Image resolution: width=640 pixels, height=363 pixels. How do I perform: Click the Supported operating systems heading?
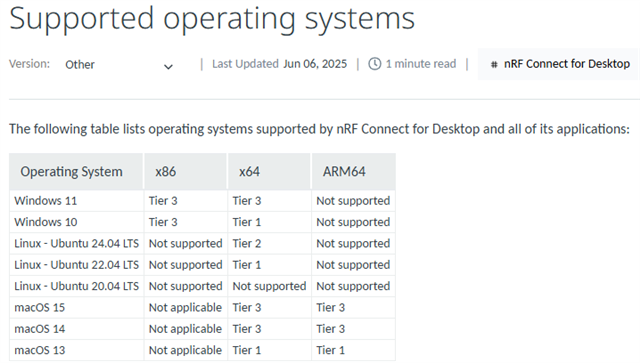(x=212, y=19)
